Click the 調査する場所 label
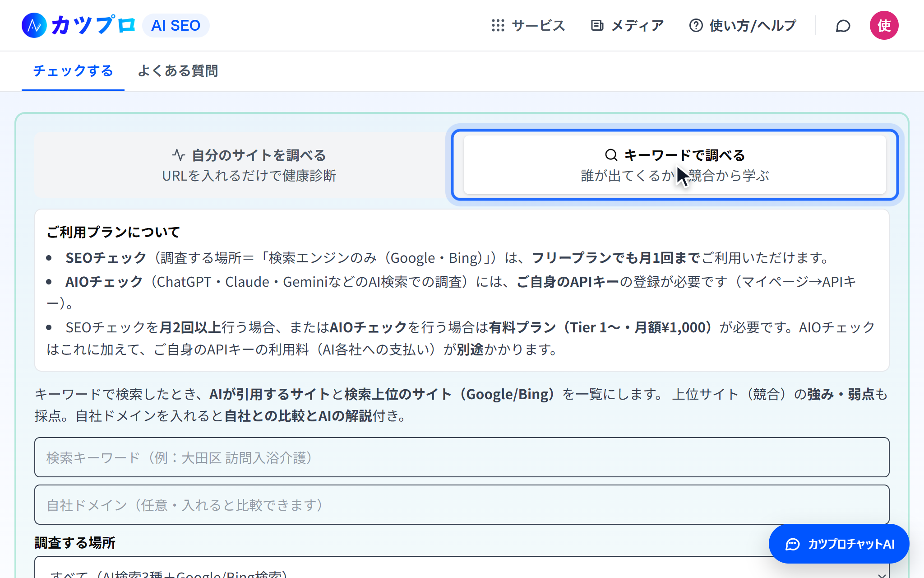 (75, 542)
